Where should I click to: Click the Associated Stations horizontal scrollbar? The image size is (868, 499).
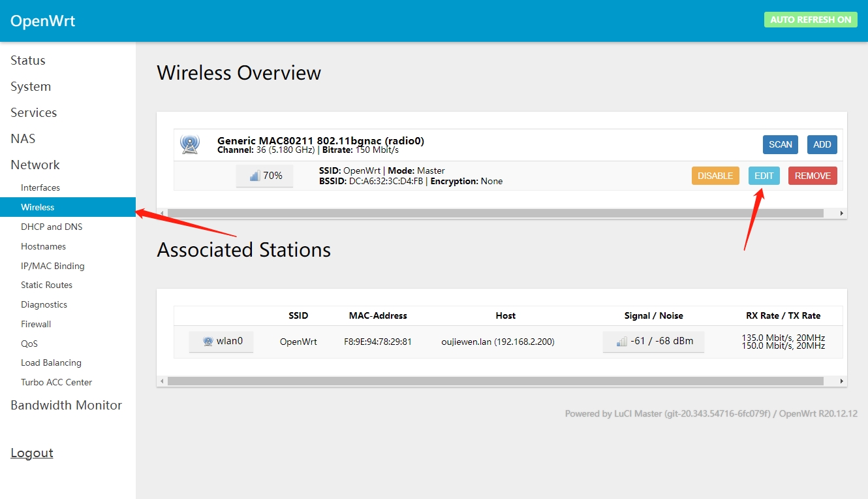click(495, 381)
